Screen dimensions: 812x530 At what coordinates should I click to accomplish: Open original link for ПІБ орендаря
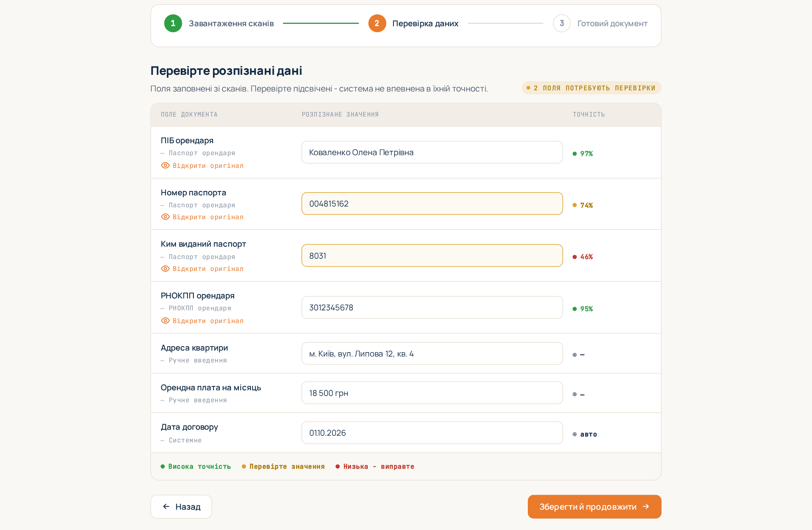202,166
